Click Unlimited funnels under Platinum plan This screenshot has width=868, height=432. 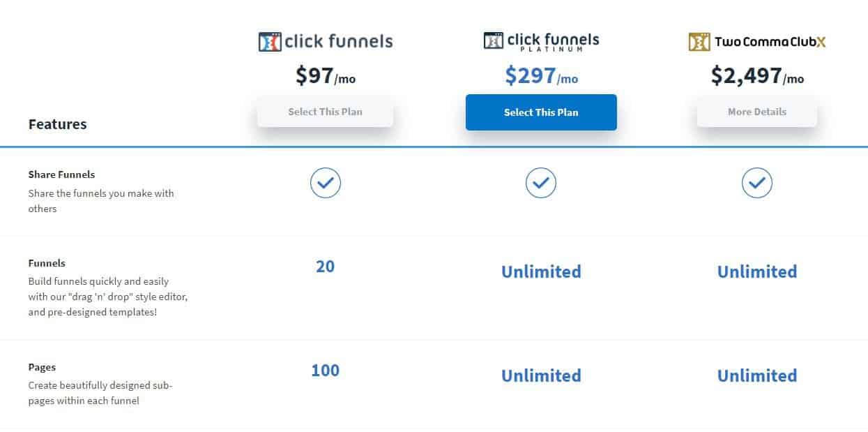coord(541,271)
